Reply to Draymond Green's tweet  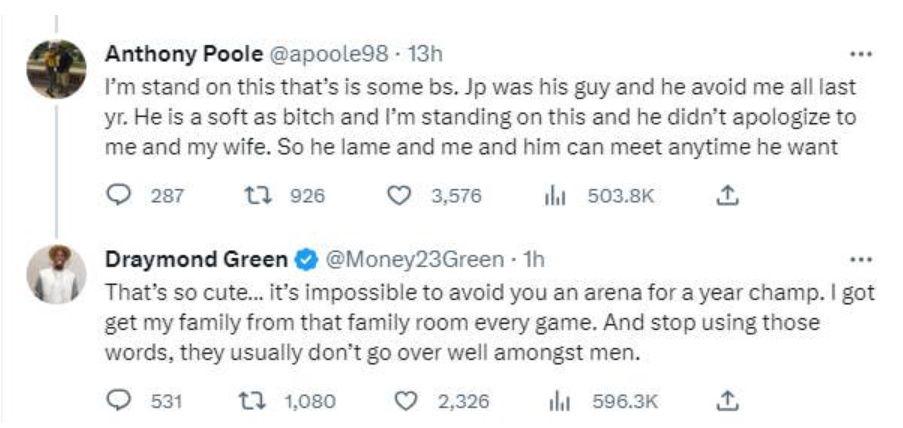(119, 401)
